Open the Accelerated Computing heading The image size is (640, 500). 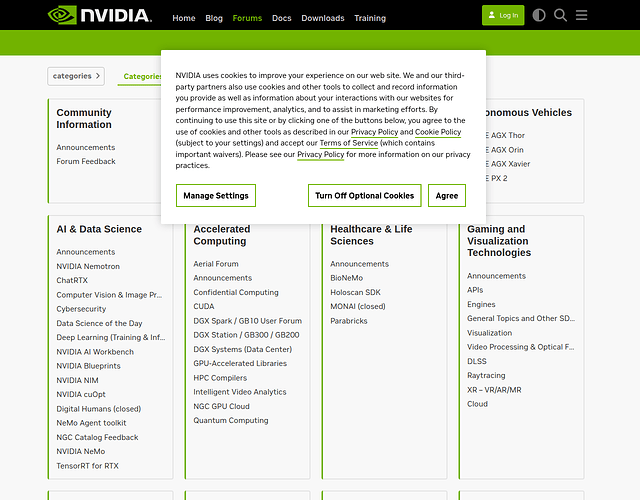222,235
